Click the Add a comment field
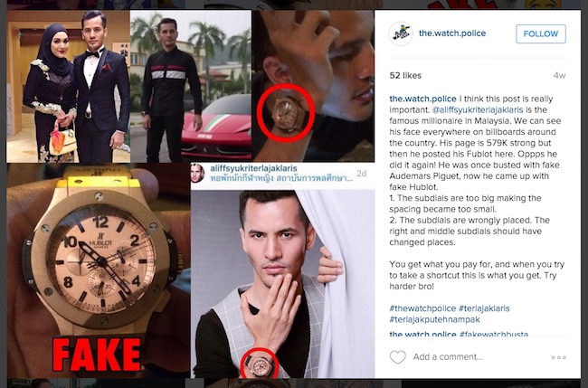The width and height of the screenshot is (588, 388). coord(448,357)
